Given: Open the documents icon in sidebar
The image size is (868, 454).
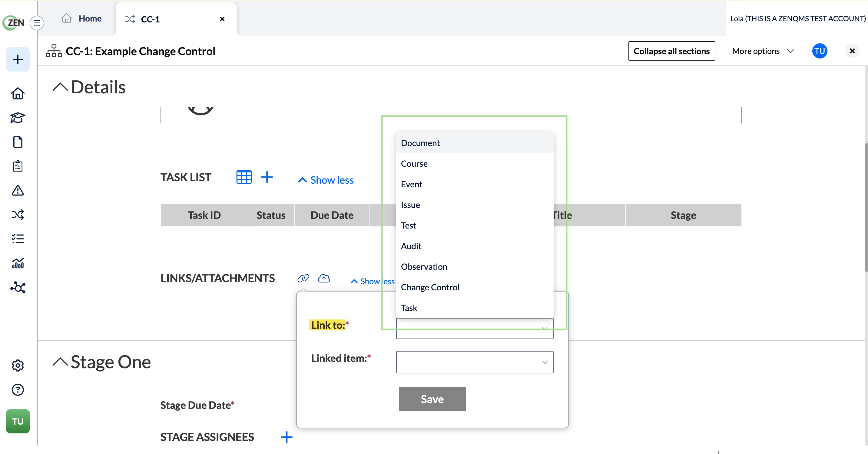Looking at the screenshot, I should pyautogui.click(x=18, y=142).
